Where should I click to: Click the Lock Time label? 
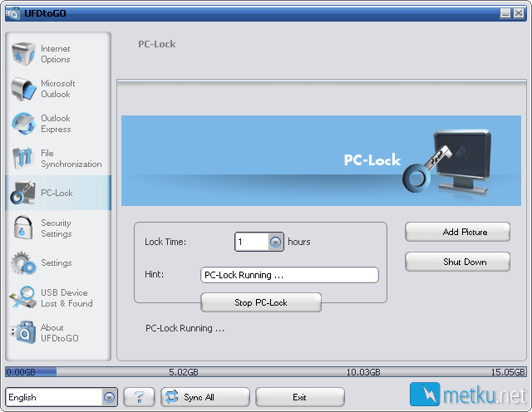tap(165, 242)
